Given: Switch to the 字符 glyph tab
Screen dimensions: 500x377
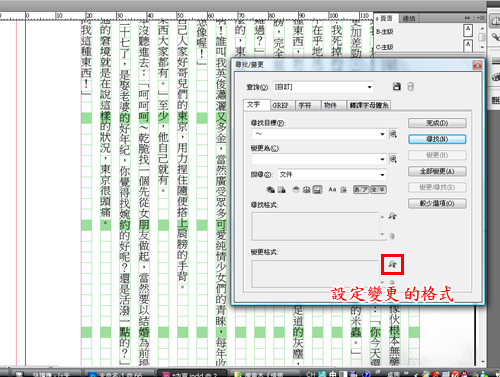Looking at the screenshot, I should click(x=308, y=105).
